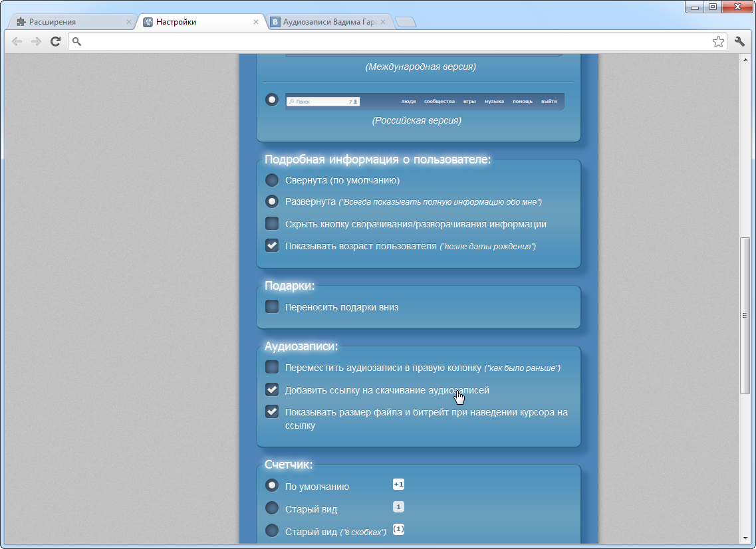The width and height of the screenshot is (756, 549).
Task: Go forward with the browser forward arrow
Action: pos(36,41)
